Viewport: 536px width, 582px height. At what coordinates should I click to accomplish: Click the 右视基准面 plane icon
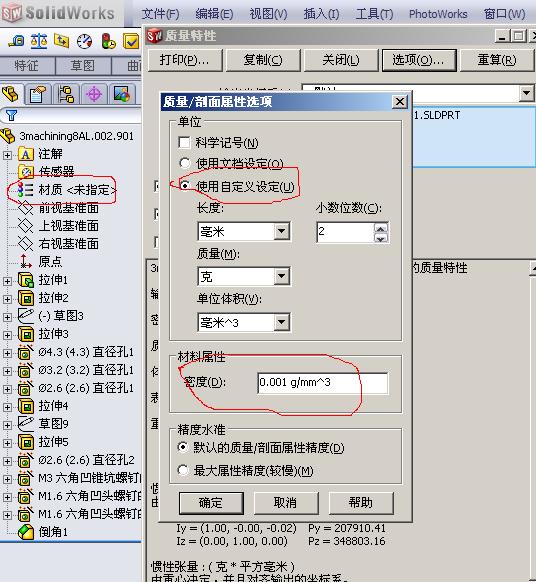pyautogui.click(x=26, y=243)
